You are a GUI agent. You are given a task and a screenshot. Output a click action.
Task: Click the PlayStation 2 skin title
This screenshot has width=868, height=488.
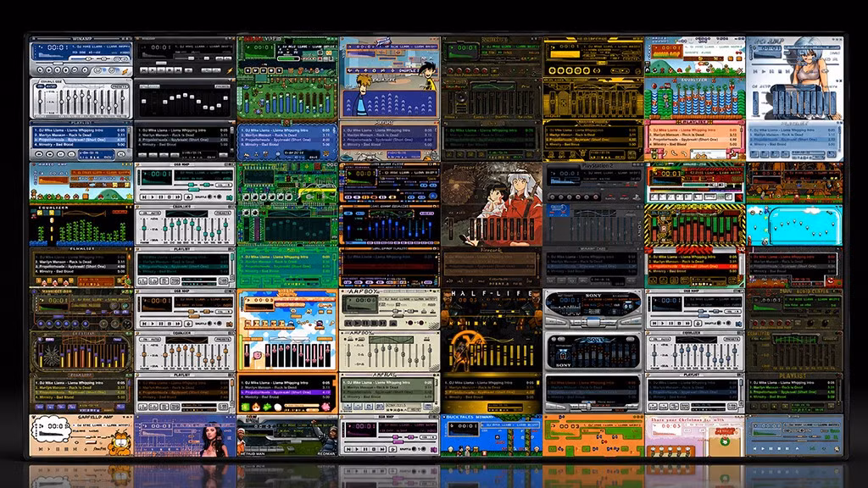(x=598, y=166)
